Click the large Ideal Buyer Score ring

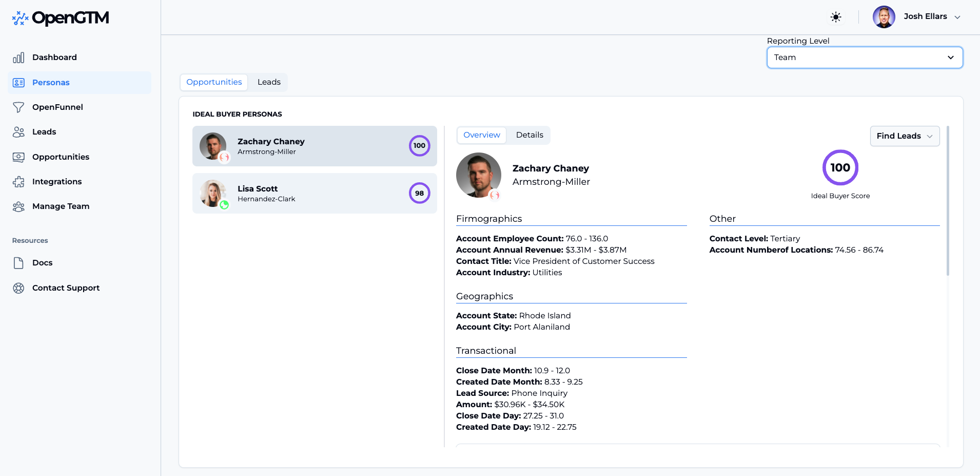click(x=840, y=167)
